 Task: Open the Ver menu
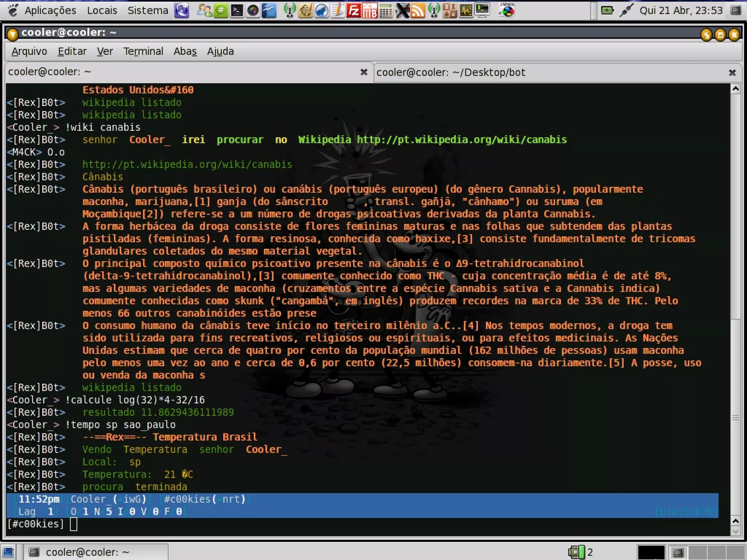(x=105, y=51)
